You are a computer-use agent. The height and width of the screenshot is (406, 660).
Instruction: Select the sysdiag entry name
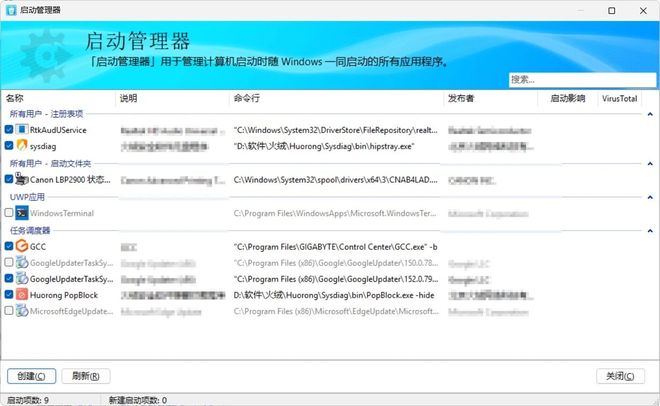43,146
